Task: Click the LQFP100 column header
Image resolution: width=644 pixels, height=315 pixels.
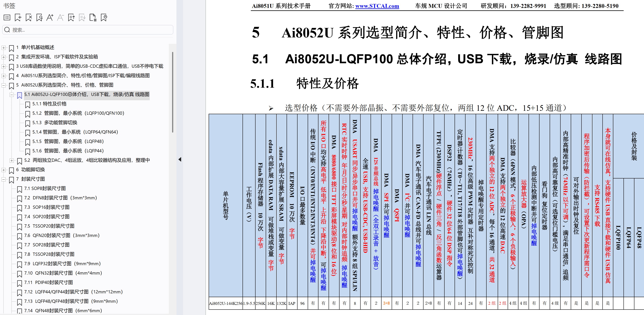Action: (618, 238)
